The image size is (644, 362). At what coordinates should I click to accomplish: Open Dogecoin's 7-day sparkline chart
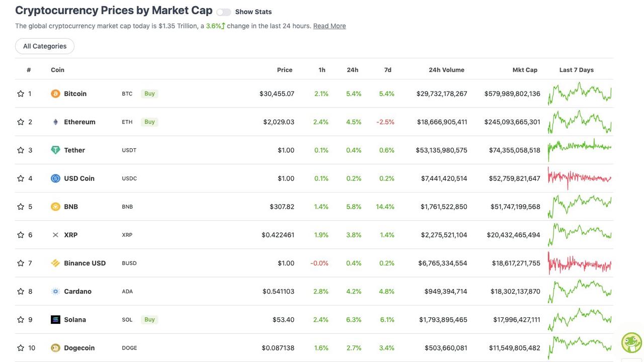click(580, 348)
